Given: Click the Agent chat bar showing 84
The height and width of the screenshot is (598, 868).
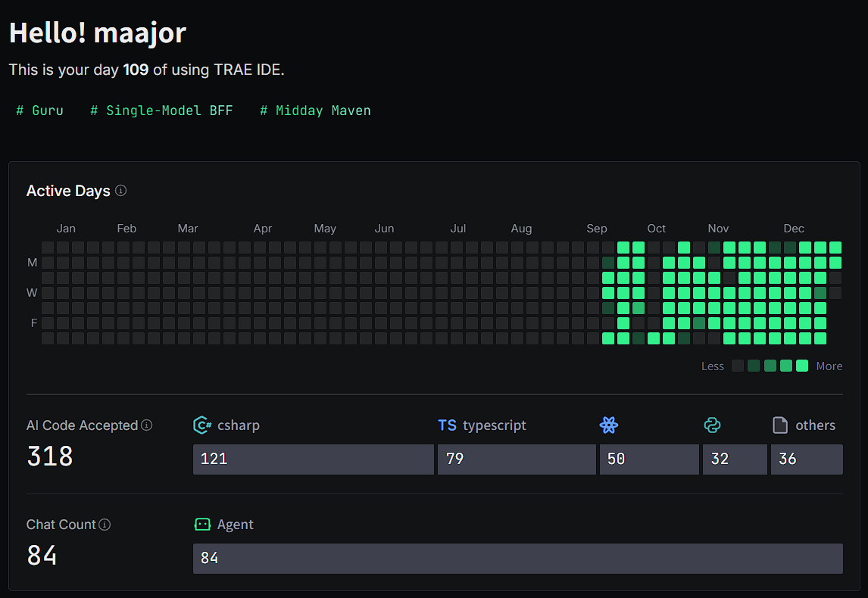Looking at the screenshot, I should [x=517, y=559].
